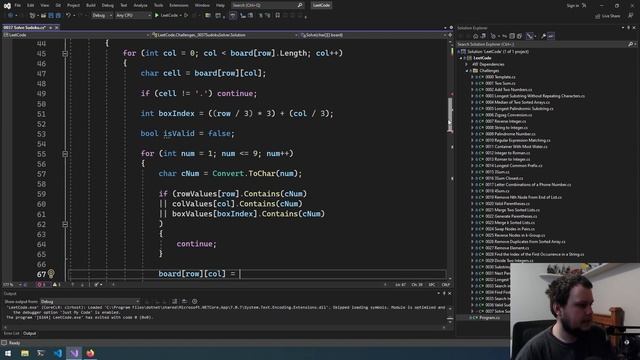The height and width of the screenshot is (360, 640).
Task: Open Firefox from the taskbar
Action: 90,353
